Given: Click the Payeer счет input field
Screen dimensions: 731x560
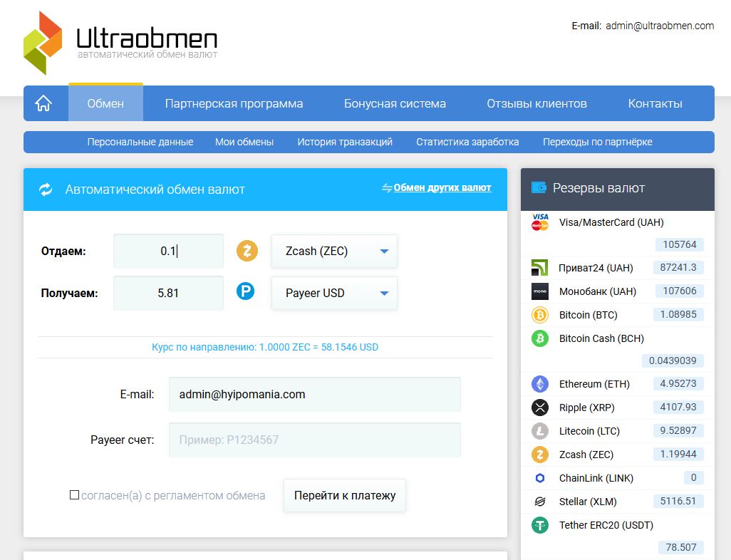Looking at the screenshot, I should pos(314,440).
